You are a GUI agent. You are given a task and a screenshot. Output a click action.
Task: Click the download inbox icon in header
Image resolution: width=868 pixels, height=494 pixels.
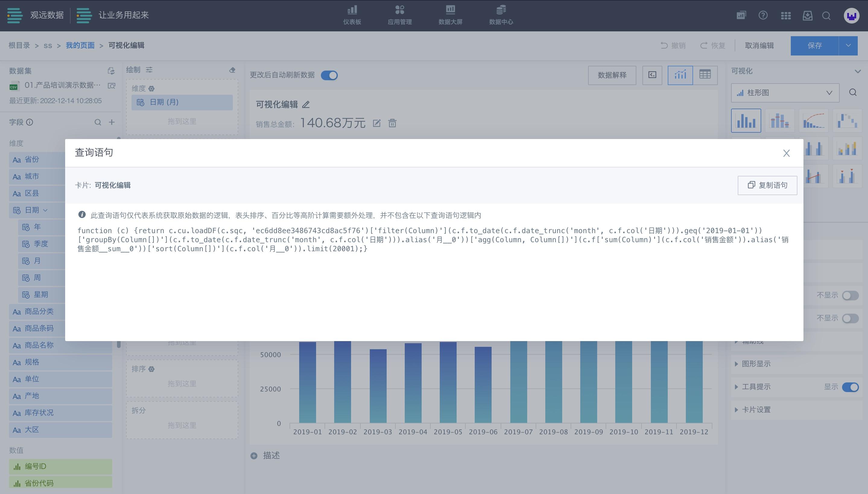pos(807,16)
